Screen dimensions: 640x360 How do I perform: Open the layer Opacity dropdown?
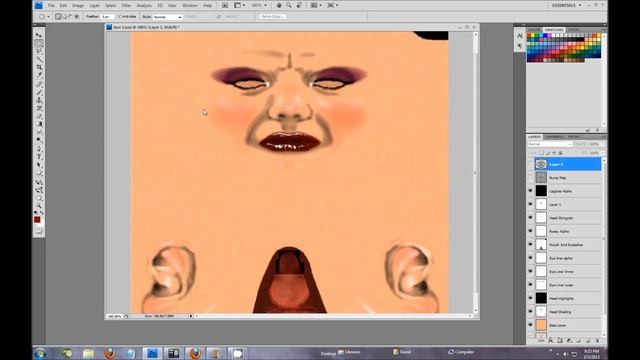(603, 144)
